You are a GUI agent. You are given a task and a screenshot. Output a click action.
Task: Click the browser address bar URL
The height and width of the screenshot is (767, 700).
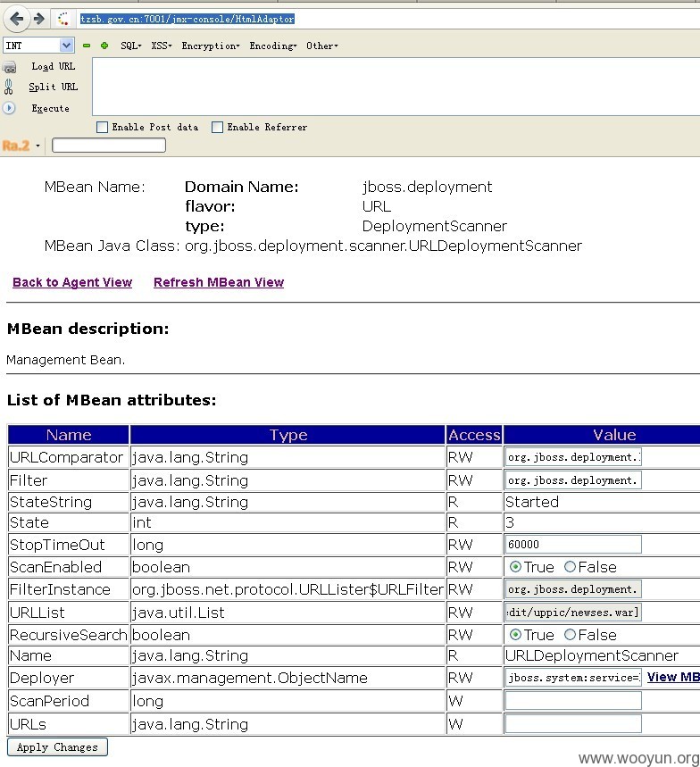tap(187, 19)
